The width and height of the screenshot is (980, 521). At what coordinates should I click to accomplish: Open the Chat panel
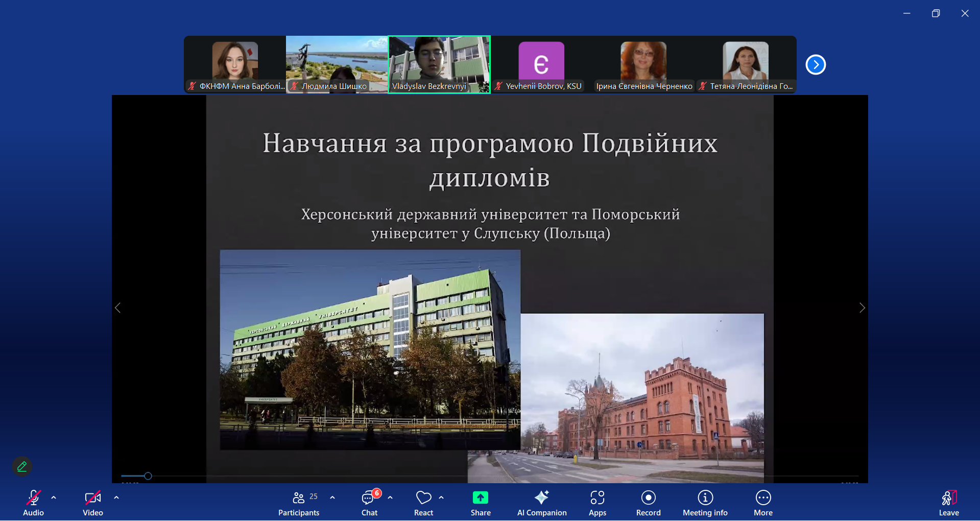[369, 502]
